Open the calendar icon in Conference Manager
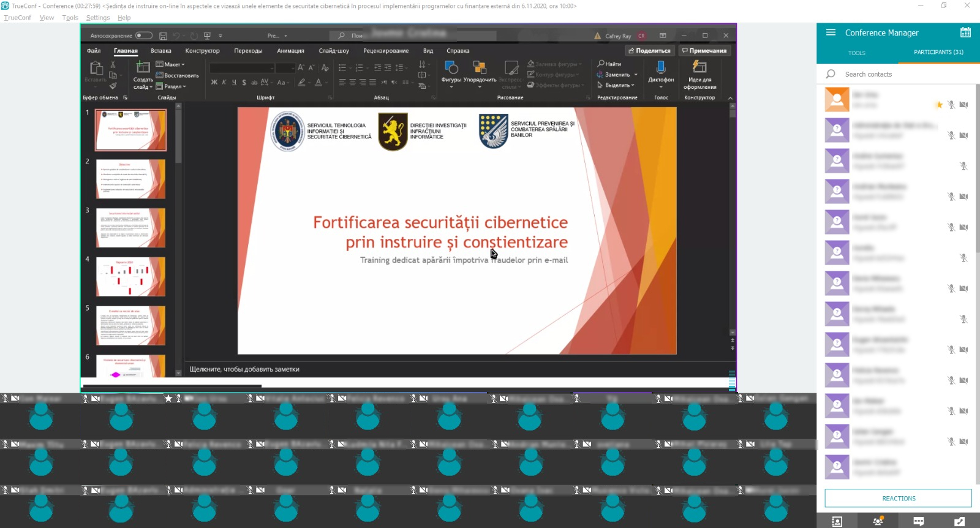980x528 pixels. [x=965, y=32]
